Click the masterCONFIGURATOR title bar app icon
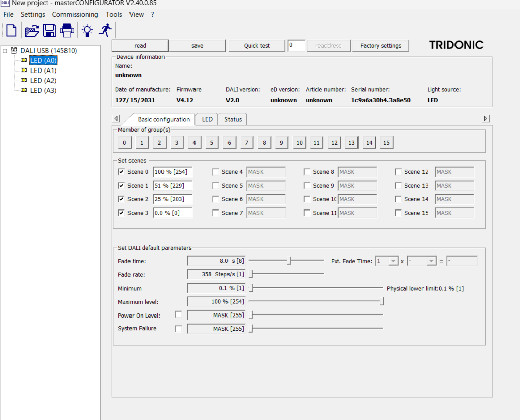520x420 pixels. pyautogui.click(x=5, y=3)
